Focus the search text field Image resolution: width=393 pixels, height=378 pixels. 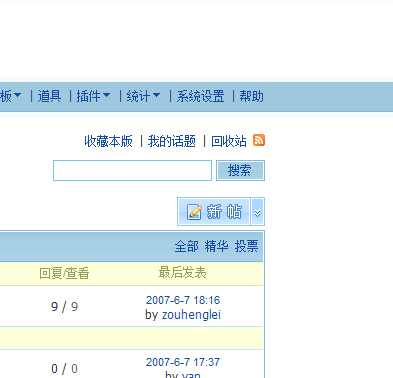tap(132, 170)
